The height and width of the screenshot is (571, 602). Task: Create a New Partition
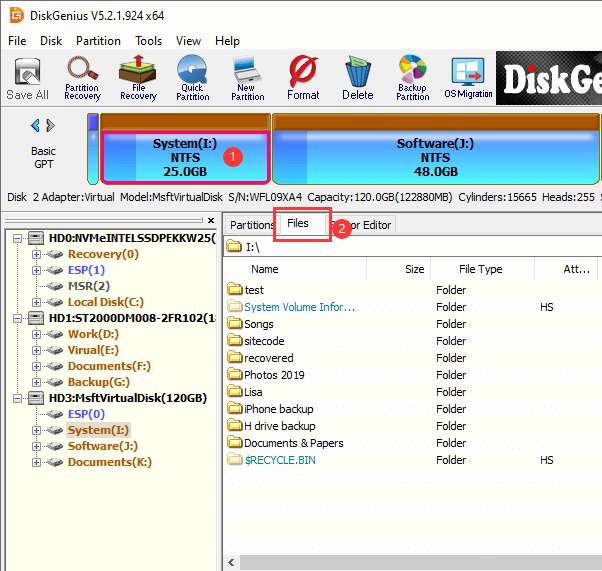tap(248, 78)
